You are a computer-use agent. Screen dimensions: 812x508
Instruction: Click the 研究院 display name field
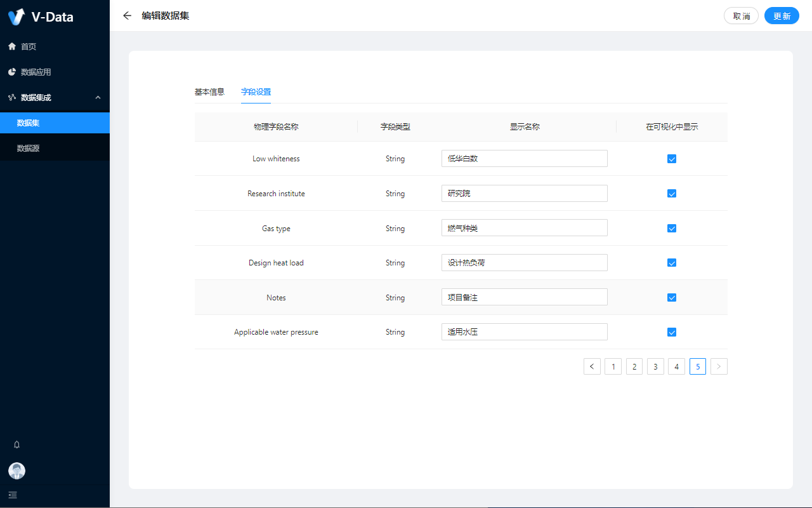coord(524,194)
